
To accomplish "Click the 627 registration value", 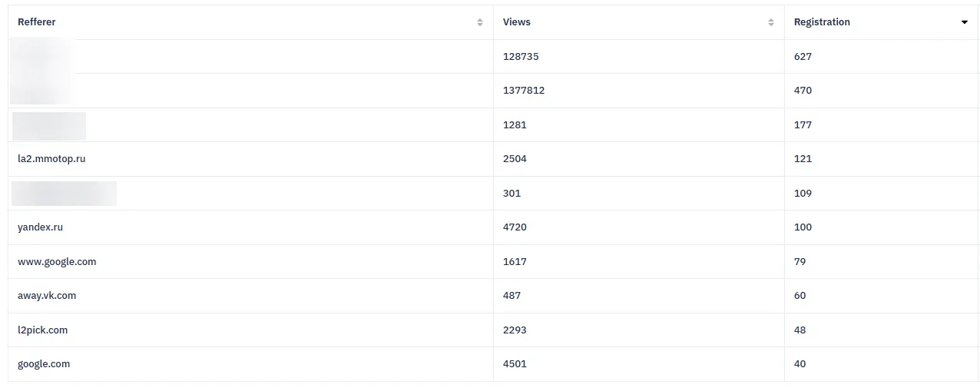I will [803, 57].
